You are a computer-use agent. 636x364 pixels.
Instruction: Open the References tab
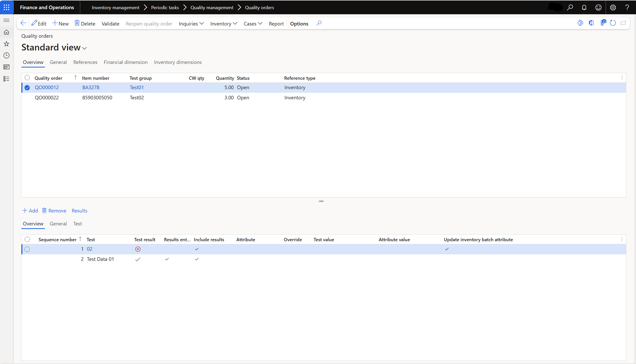[x=85, y=62]
